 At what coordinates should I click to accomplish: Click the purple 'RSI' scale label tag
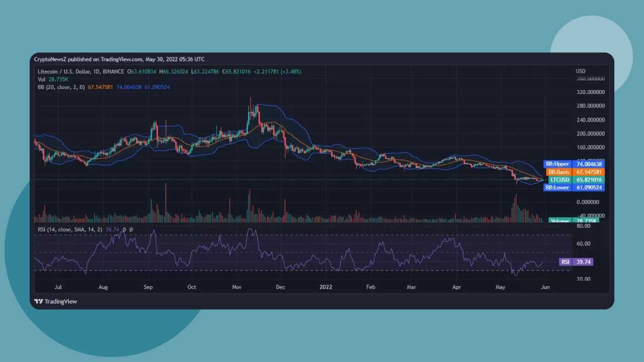566,262
